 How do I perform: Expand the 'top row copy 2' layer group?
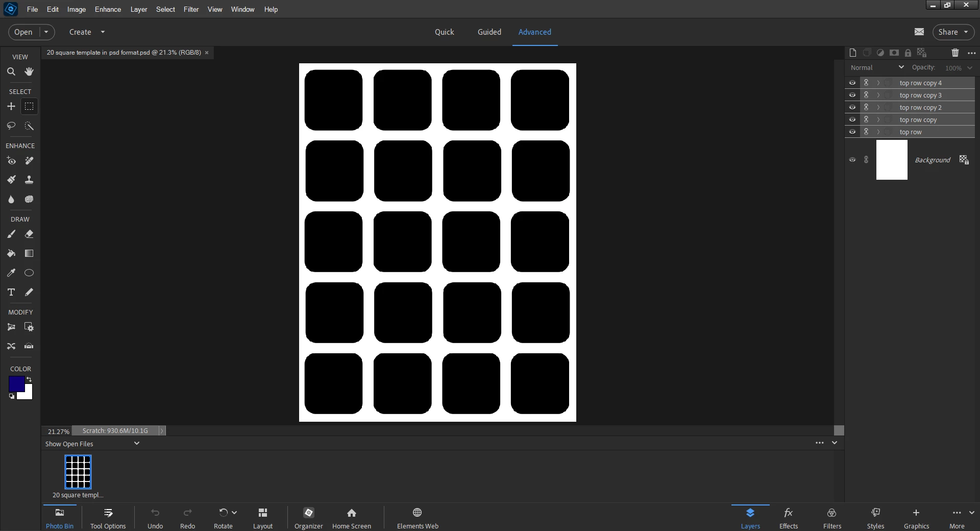pos(878,107)
